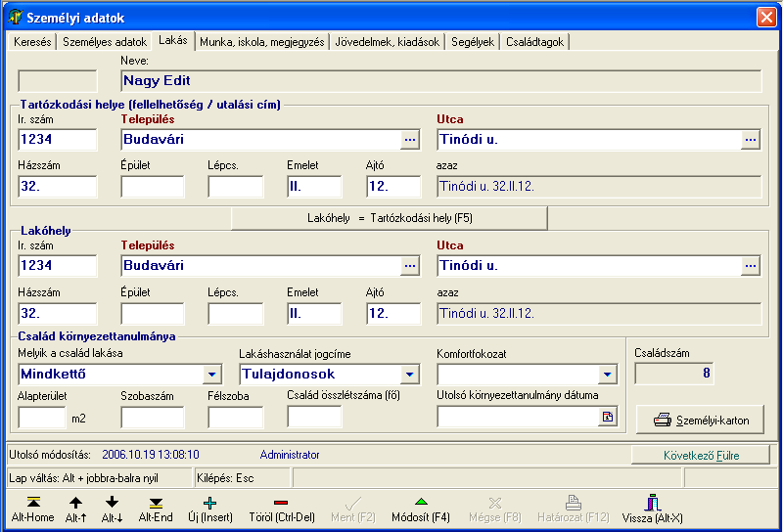The width and height of the screenshot is (783, 532).
Task: Click the azaz address in Lakóhely
Action: click(599, 313)
